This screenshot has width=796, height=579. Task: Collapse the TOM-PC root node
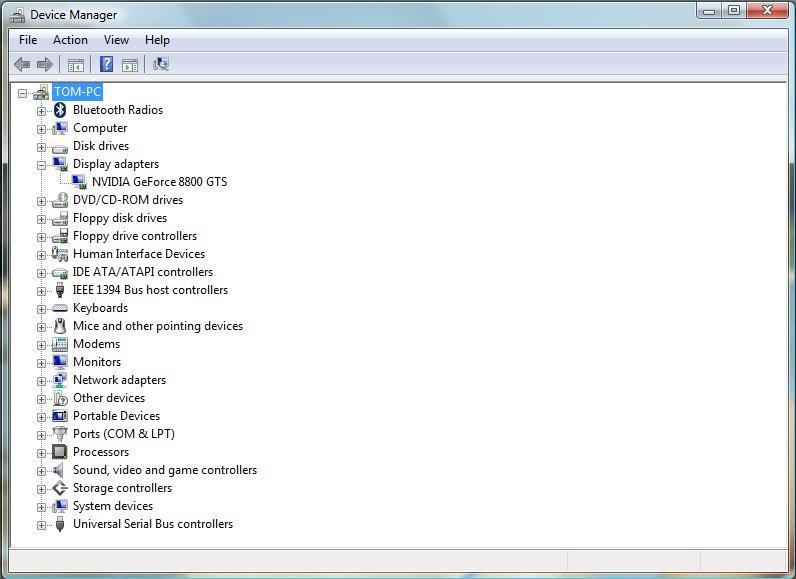click(x=23, y=92)
